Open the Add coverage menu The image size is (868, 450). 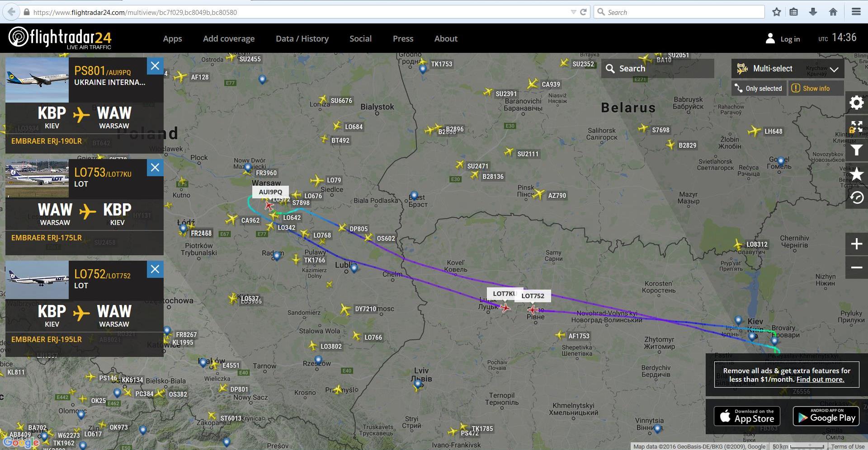pos(229,39)
